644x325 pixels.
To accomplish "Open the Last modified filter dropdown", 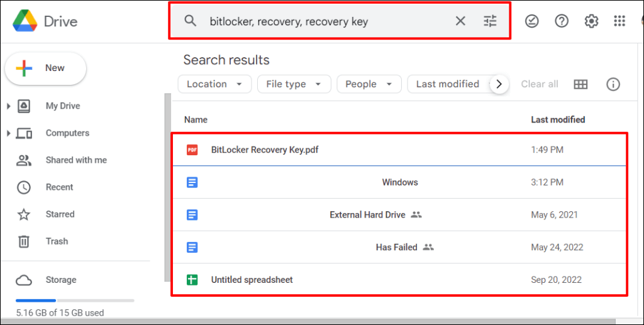I will point(448,84).
